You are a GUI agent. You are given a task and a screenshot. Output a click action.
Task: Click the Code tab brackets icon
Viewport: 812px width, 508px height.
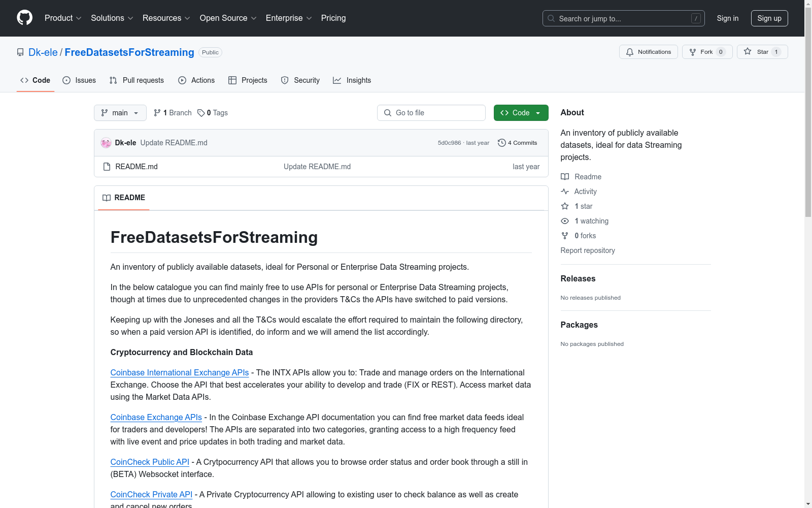click(x=24, y=80)
